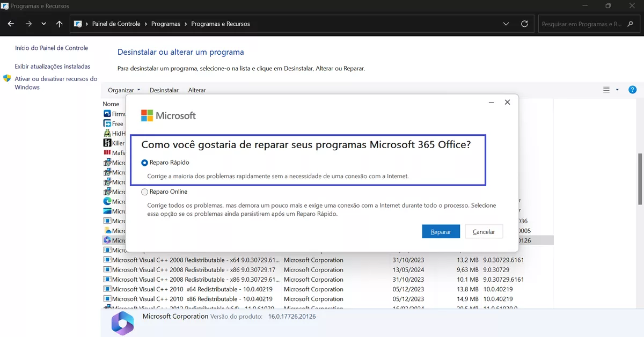Click the 13/05/2024 install date cell
This screenshot has width=644, height=337.
(x=408, y=270)
